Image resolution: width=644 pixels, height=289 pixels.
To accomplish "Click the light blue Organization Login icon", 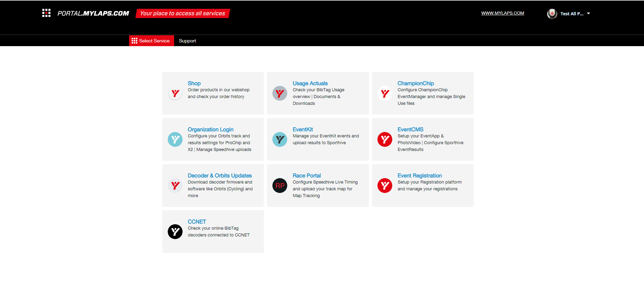I will [x=175, y=139].
